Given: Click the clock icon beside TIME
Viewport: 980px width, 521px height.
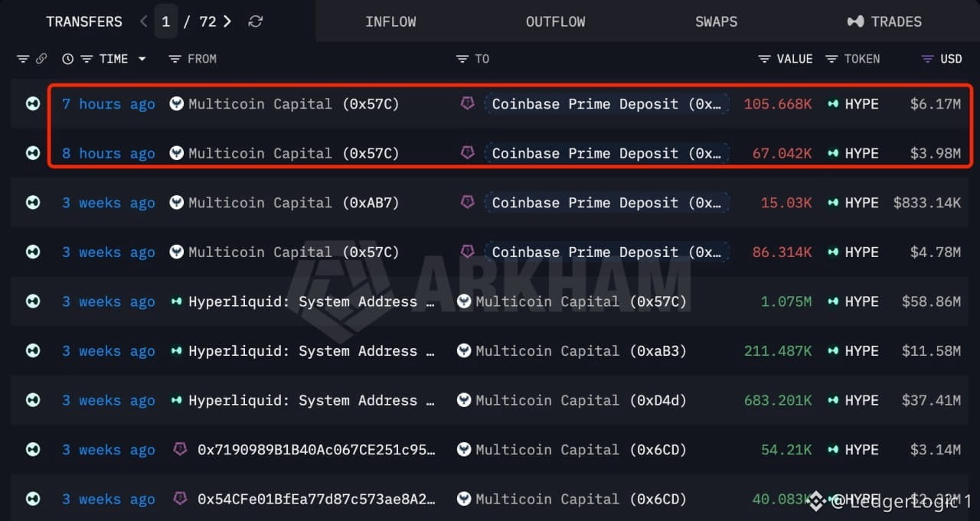Looking at the screenshot, I should (68, 59).
